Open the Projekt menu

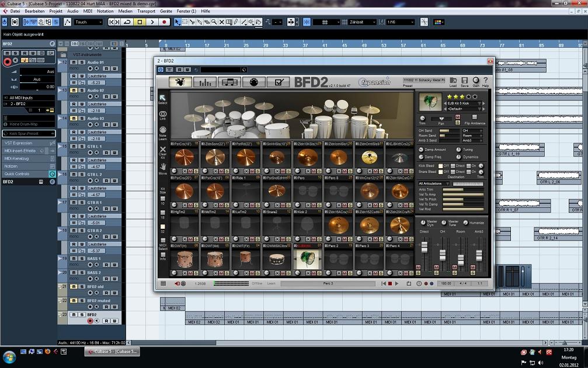tap(56, 11)
